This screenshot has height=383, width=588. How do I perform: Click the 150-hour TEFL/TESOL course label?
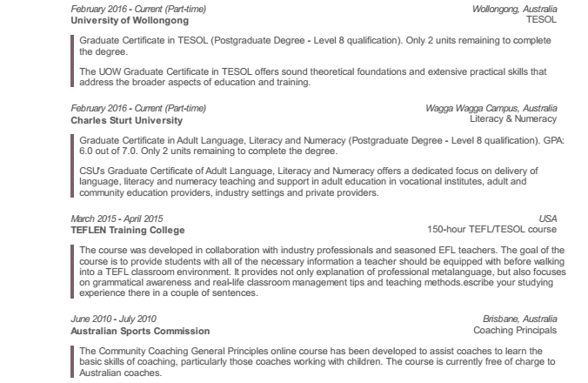point(491,231)
